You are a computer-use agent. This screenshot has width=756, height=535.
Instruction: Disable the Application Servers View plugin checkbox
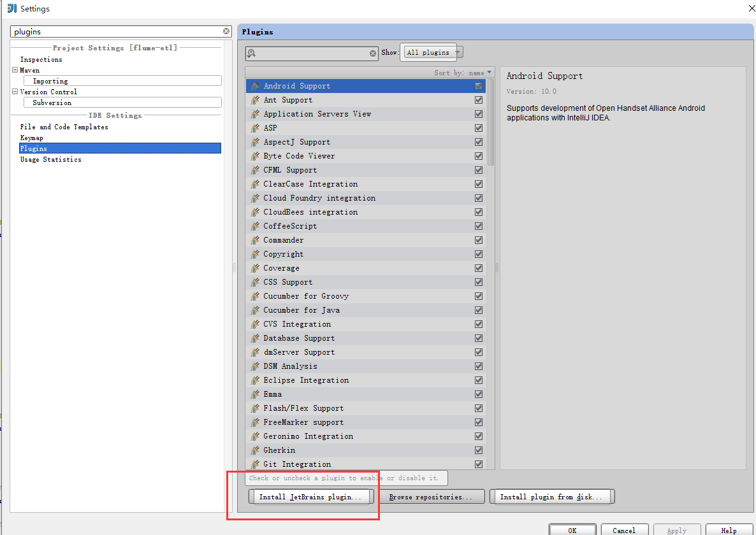tap(478, 114)
